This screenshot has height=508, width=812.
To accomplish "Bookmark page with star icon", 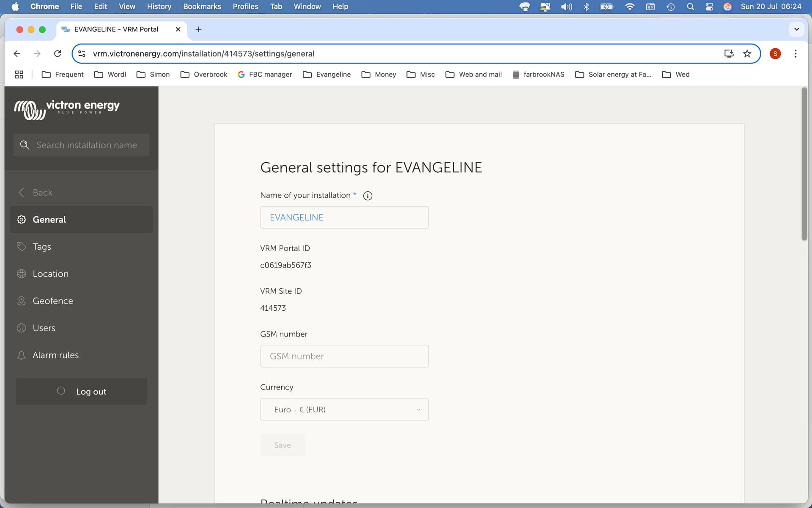I will coord(747,54).
